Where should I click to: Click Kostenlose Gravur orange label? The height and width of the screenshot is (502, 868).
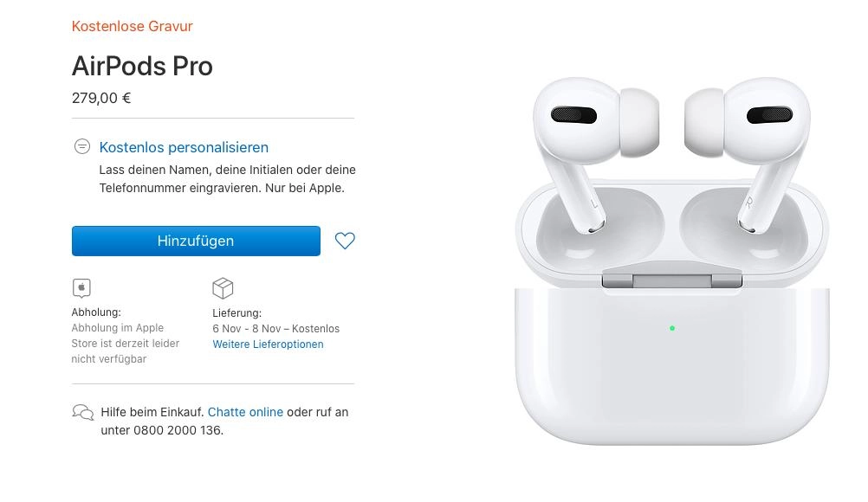pyautogui.click(x=133, y=26)
